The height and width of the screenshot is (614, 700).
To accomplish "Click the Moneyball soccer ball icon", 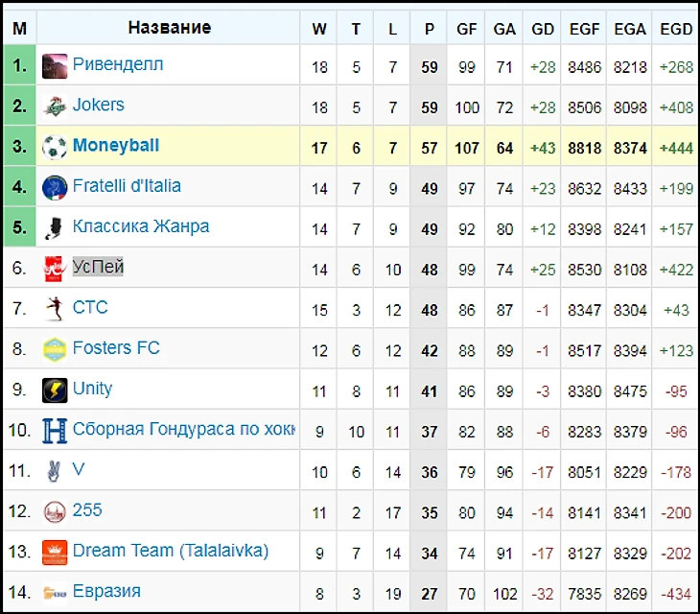I will pyautogui.click(x=55, y=147).
